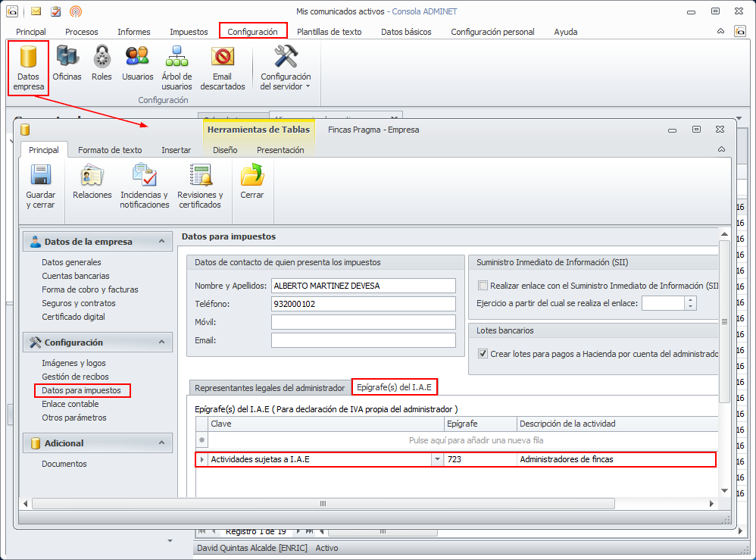This screenshot has height=560, width=756.
Task: Collapse the main console ribbon
Action: 721,31
